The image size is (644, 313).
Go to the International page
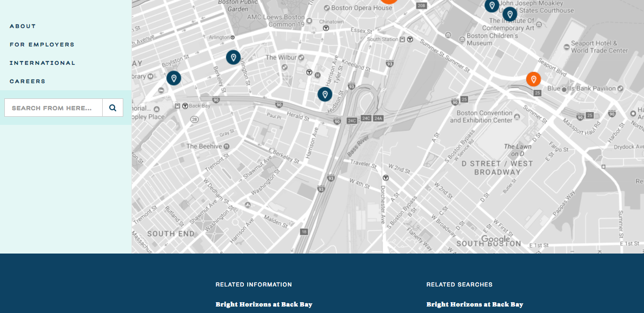pyautogui.click(x=43, y=63)
